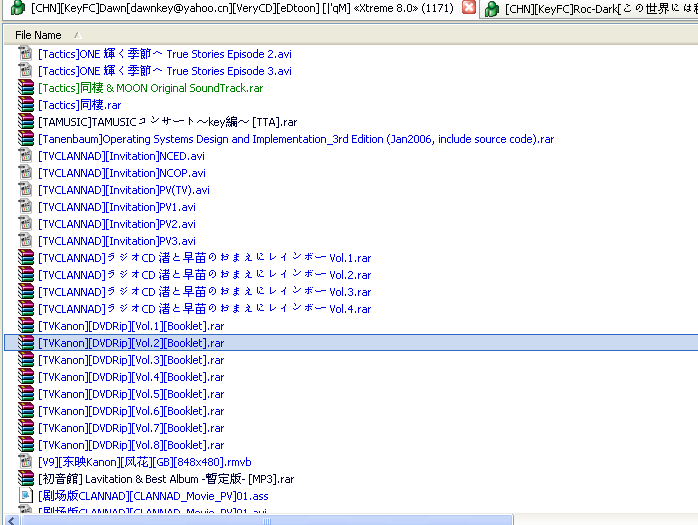Click the horizontal scrollbar left arrow
Image resolution: width=698 pixels, height=525 pixels.
pos(12,520)
